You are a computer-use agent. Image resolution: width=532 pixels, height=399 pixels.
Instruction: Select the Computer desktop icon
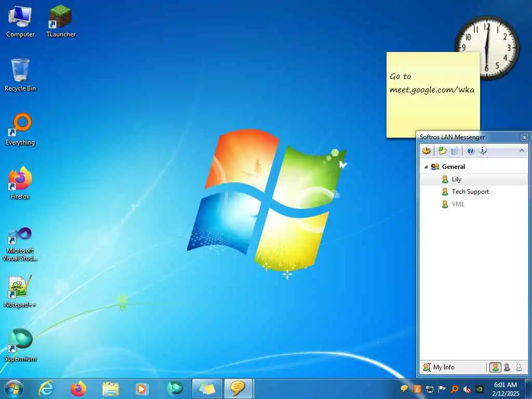click(20, 22)
